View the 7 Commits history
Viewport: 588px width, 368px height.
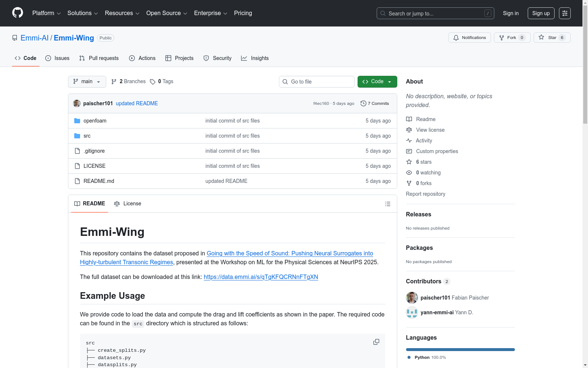(375, 103)
